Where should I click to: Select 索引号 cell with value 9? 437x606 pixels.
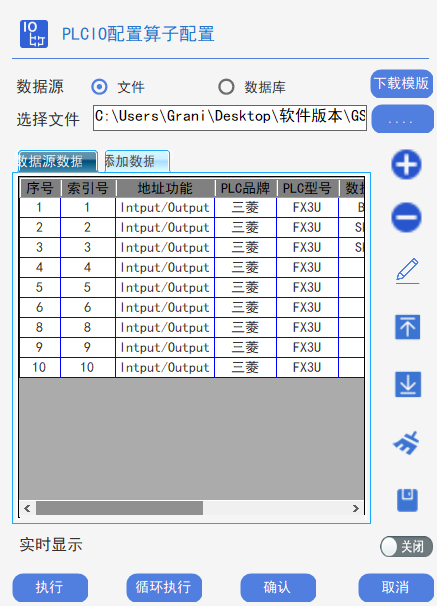pos(88,347)
